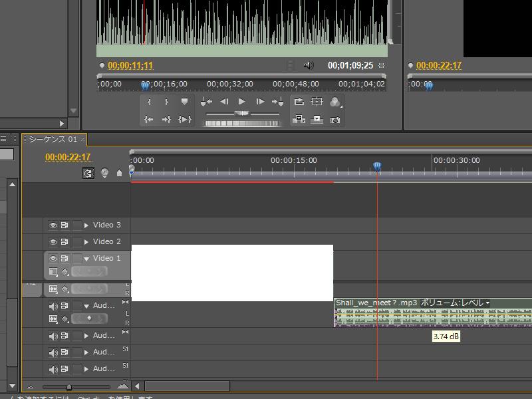The width and height of the screenshot is (532, 399).
Task: Zoom out the timeline with small mountain icon
Action: [30, 386]
